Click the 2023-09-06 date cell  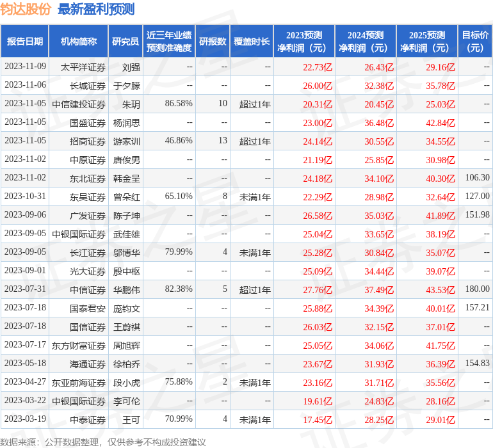[x=25, y=215]
